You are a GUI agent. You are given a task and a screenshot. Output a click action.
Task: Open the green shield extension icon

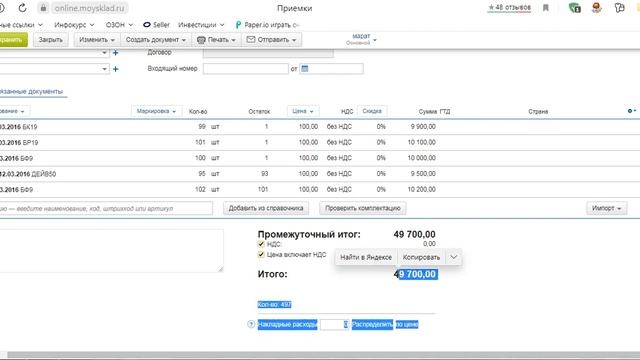tap(575, 8)
